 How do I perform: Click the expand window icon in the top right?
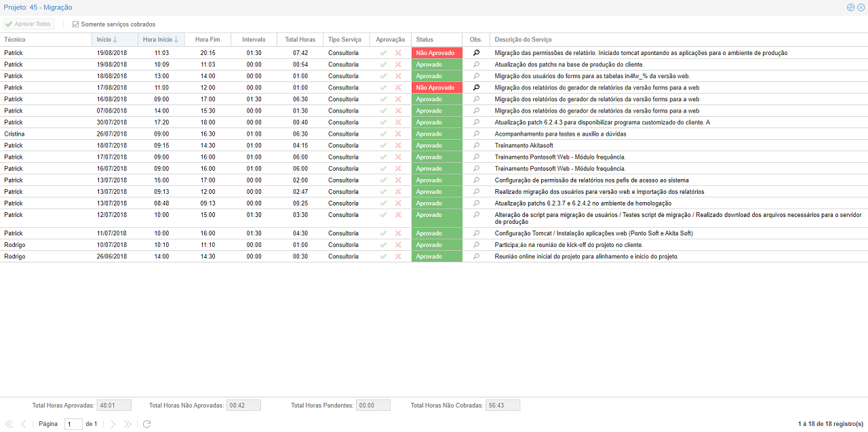(x=850, y=7)
